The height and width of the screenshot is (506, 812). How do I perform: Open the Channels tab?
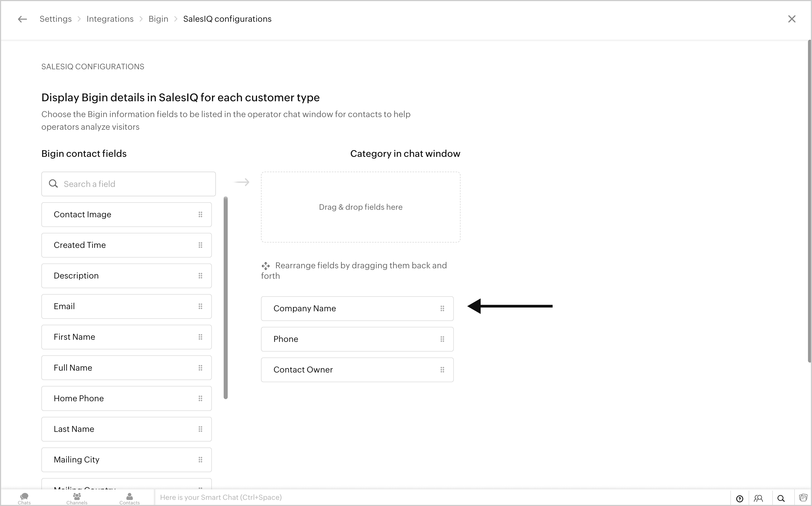(77, 498)
